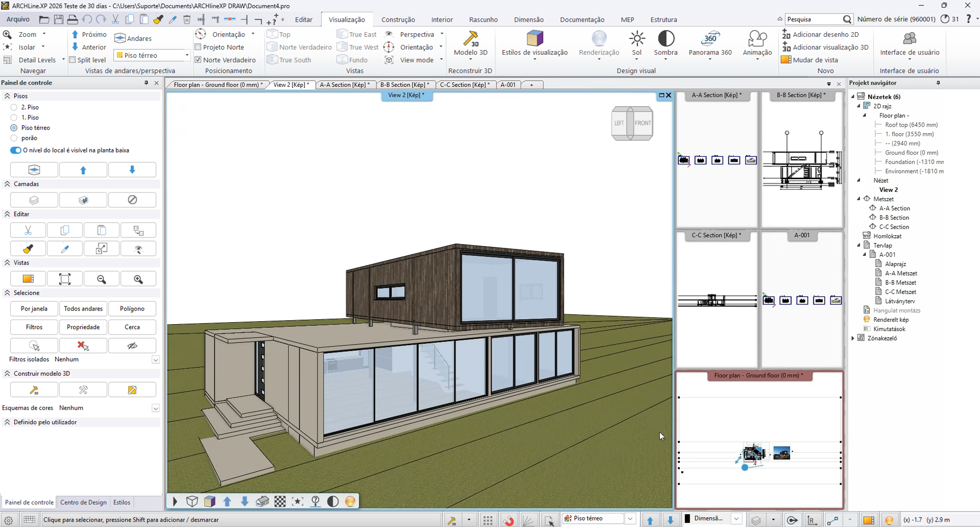The height and width of the screenshot is (527, 980).
Task: Click the Renderização sphere icon
Action: click(x=599, y=38)
